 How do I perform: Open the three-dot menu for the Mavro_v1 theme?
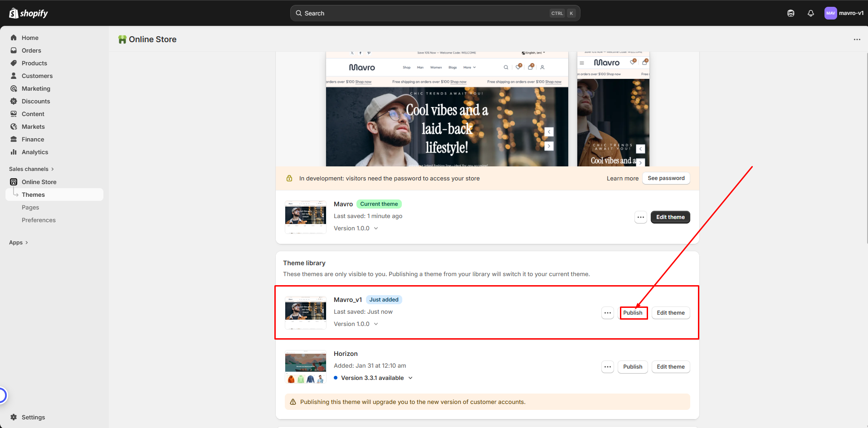(607, 313)
